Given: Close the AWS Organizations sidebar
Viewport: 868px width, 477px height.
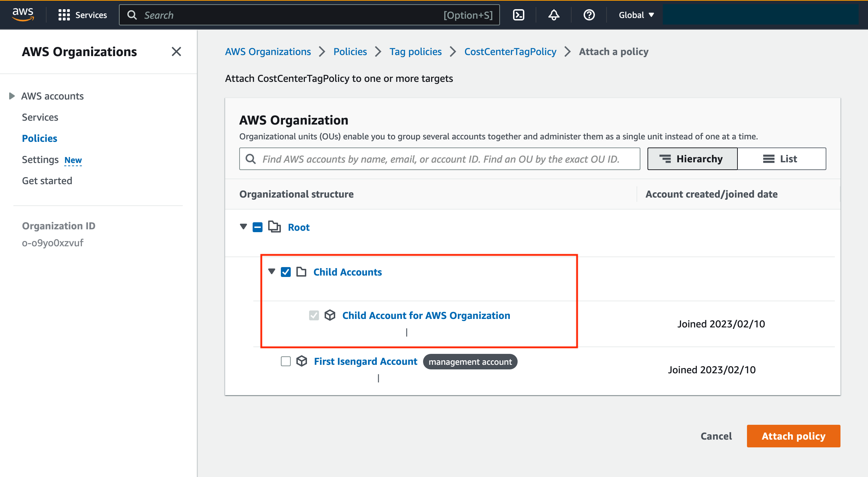Looking at the screenshot, I should pos(176,52).
